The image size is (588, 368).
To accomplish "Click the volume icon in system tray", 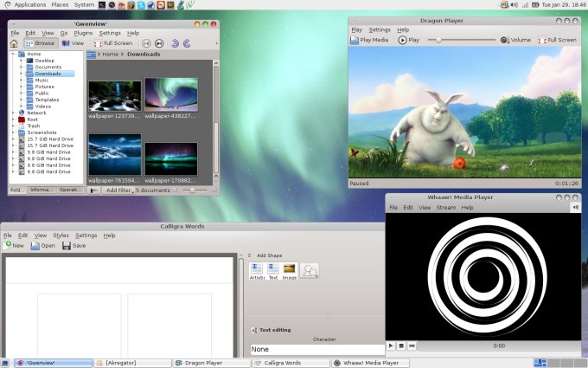I will point(514,5).
